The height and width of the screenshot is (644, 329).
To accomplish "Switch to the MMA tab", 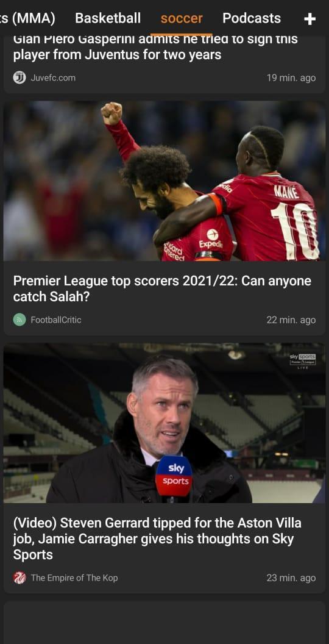I will (27, 18).
